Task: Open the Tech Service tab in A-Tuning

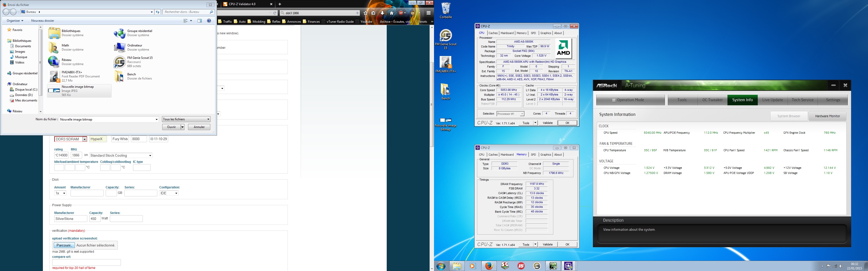Action: [x=802, y=100]
